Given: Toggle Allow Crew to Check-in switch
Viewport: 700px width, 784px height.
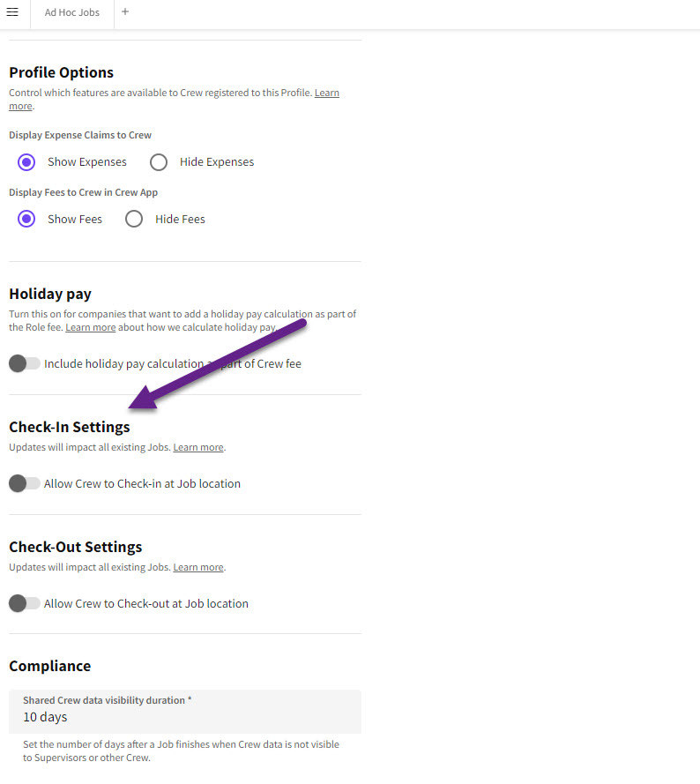Looking at the screenshot, I should (25, 483).
